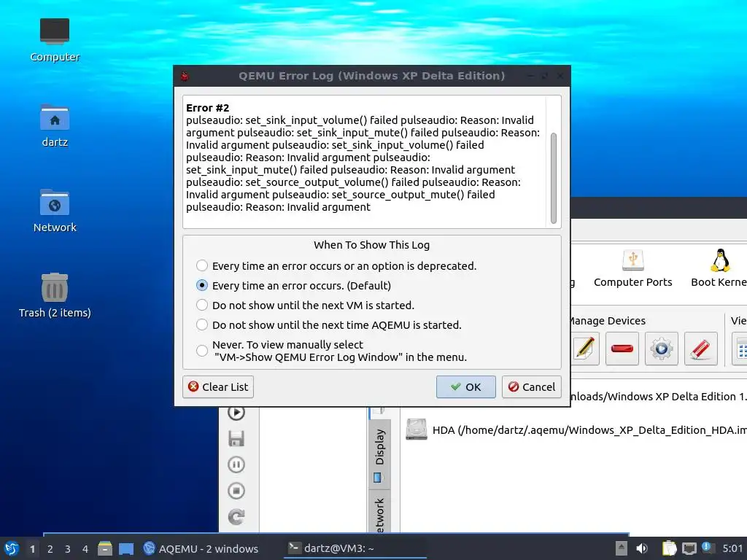Activate AQEMU - 2 windows taskbar entry

point(201,548)
